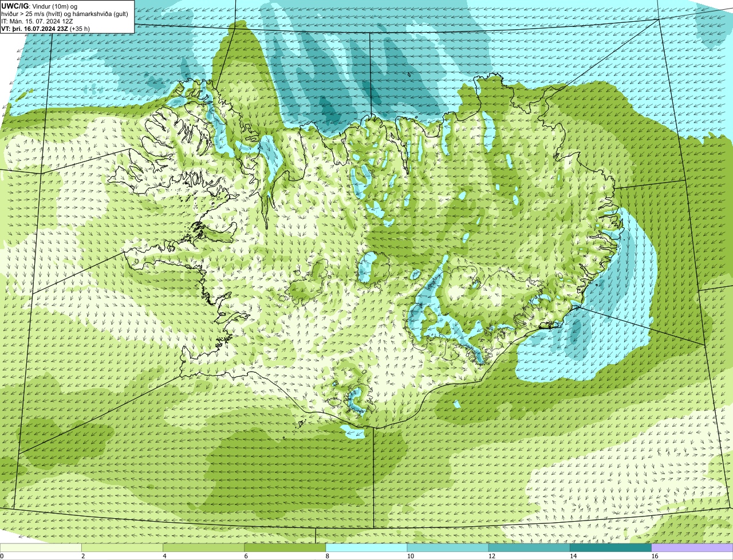733x560 pixels.
Task: Click the 'hviður > 25 m/s (hvítt)' description line
Action: 66,13
